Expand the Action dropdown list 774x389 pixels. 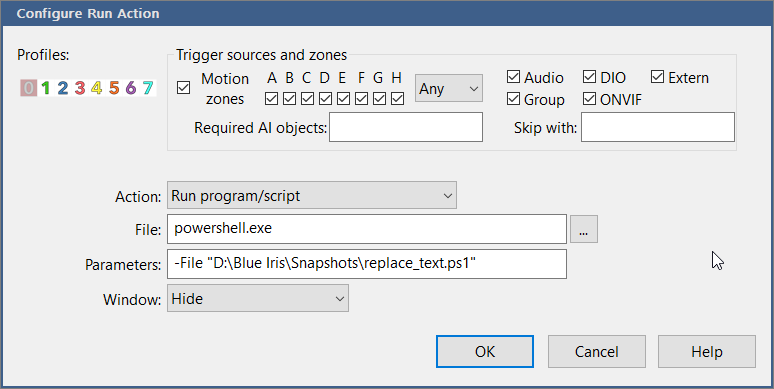tap(311, 195)
